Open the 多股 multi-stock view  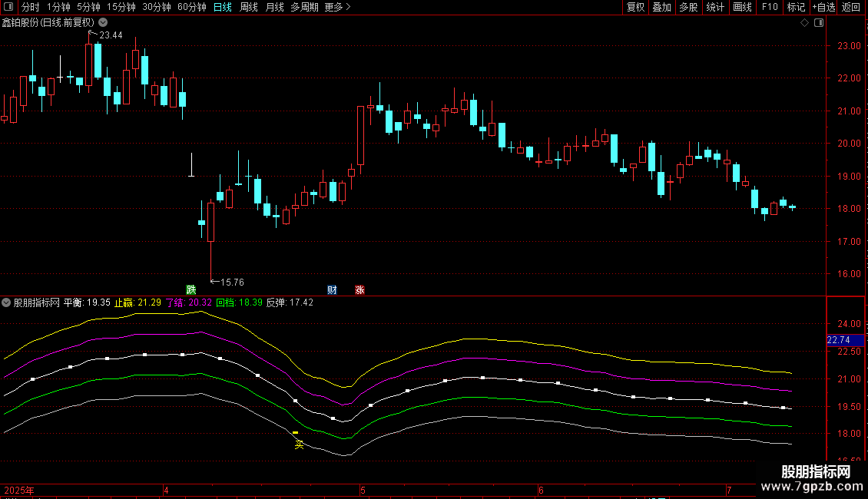pos(688,7)
